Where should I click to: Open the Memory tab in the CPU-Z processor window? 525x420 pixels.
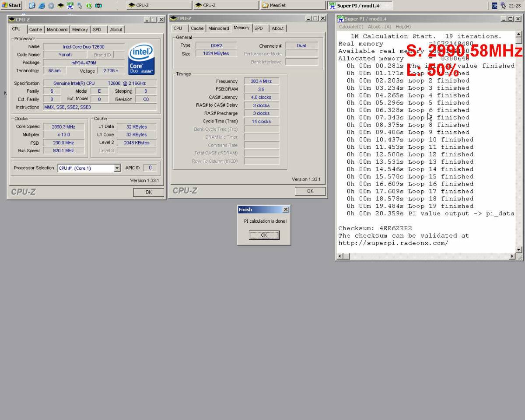pos(80,29)
